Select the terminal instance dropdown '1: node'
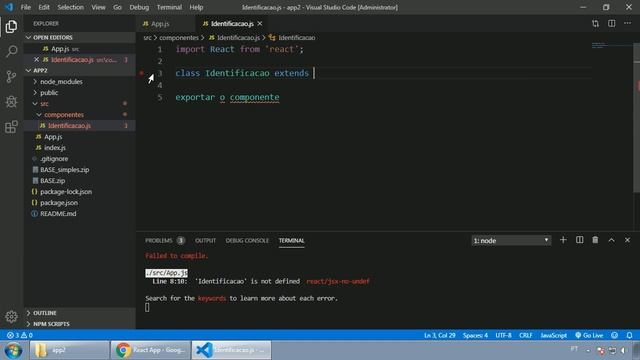Screen dimensions: 640x360 (511, 240)
